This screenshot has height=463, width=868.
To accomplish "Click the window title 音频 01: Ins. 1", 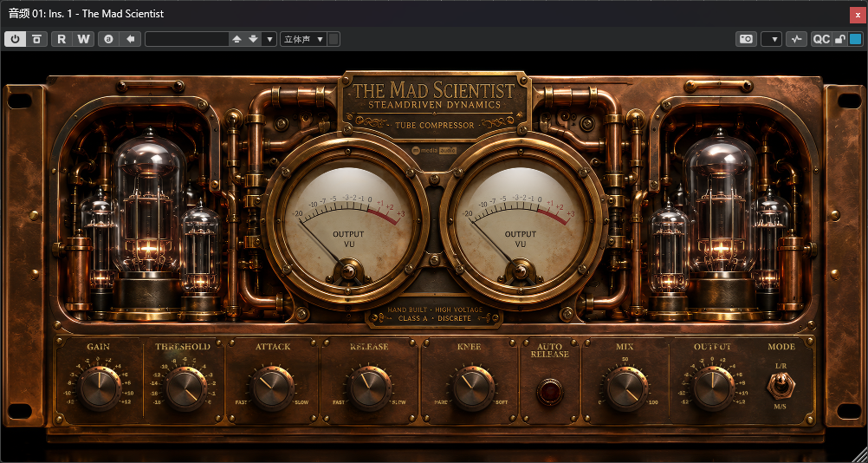I will coord(87,14).
